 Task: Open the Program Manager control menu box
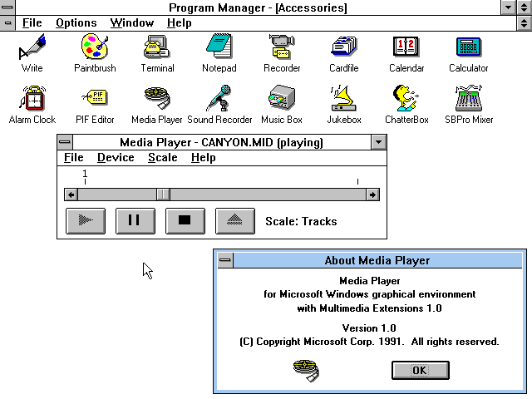tap(7, 7)
